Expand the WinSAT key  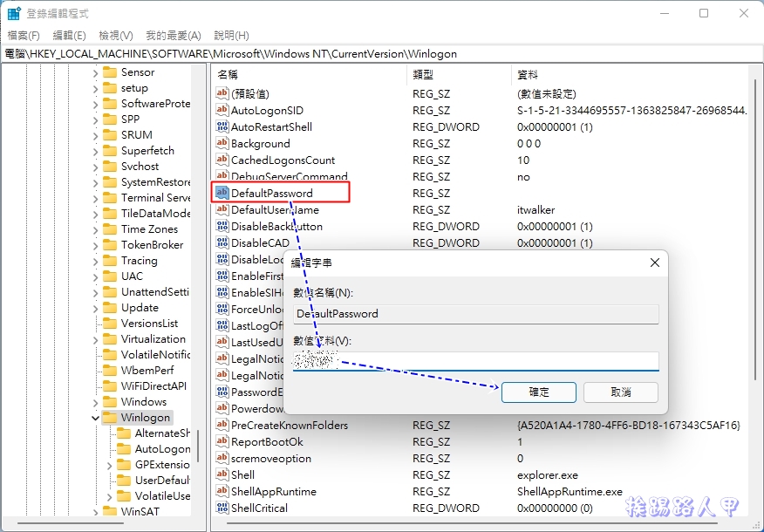coord(96,512)
